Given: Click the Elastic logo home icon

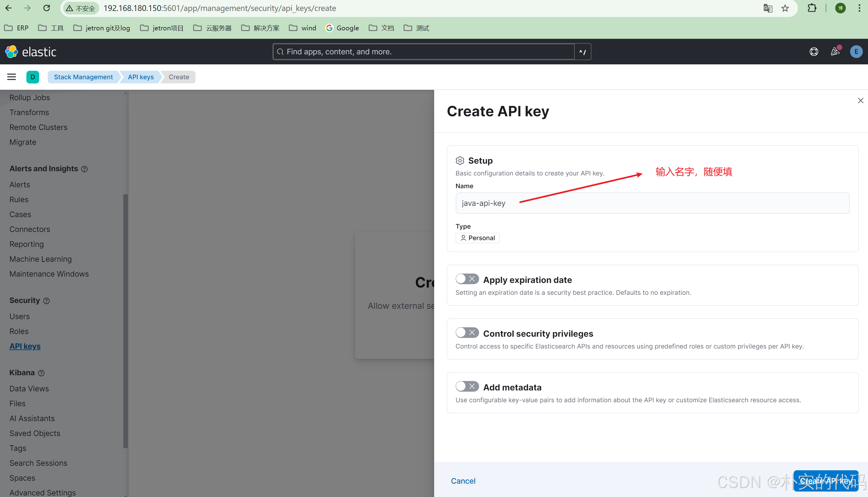Looking at the screenshot, I should [x=12, y=52].
